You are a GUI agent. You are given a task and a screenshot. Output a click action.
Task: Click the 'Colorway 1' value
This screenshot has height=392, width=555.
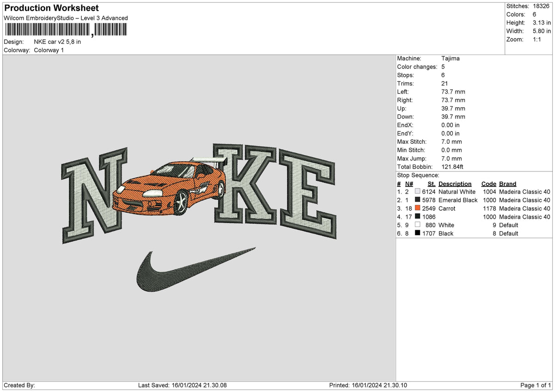tap(49, 50)
